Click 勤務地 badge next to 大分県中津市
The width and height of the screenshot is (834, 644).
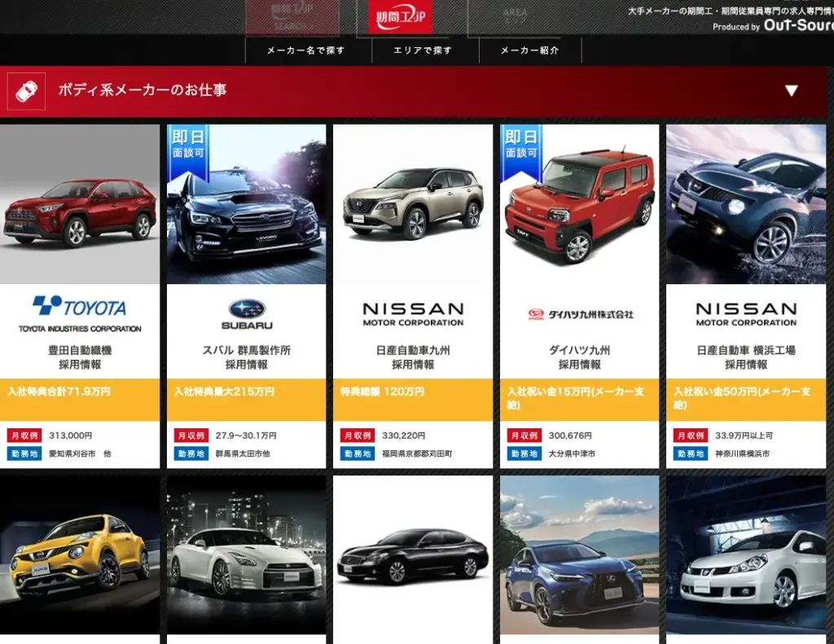point(524,453)
